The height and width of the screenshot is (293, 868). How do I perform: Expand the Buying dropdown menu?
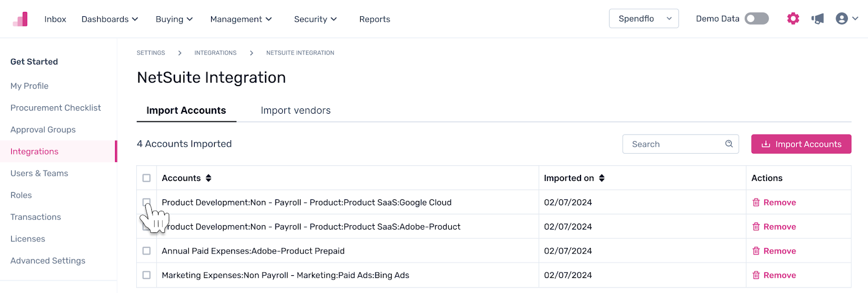174,19
